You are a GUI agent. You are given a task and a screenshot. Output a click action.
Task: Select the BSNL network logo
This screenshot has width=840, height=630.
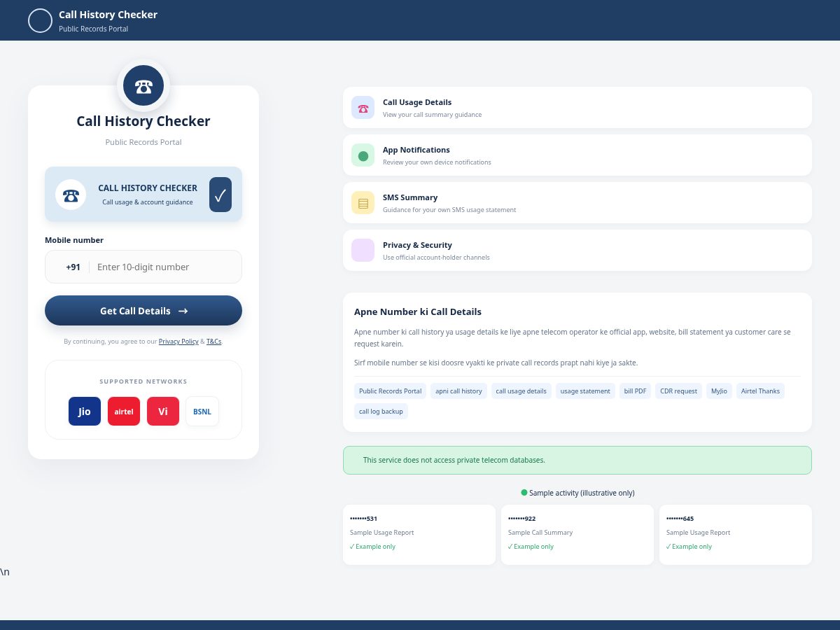tap(202, 412)
